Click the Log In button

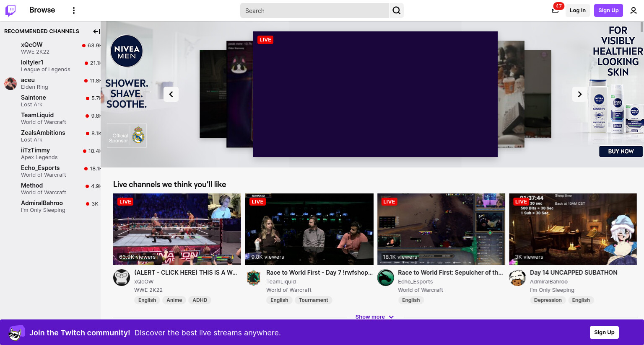[577, 10]
